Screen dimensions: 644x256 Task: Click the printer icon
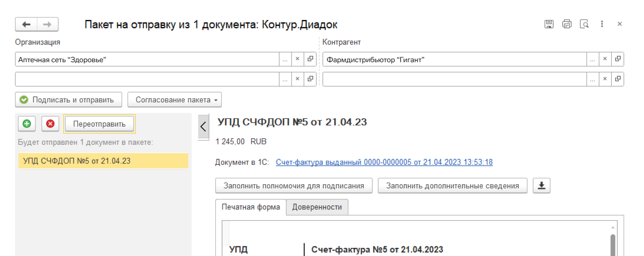point(566,25)
